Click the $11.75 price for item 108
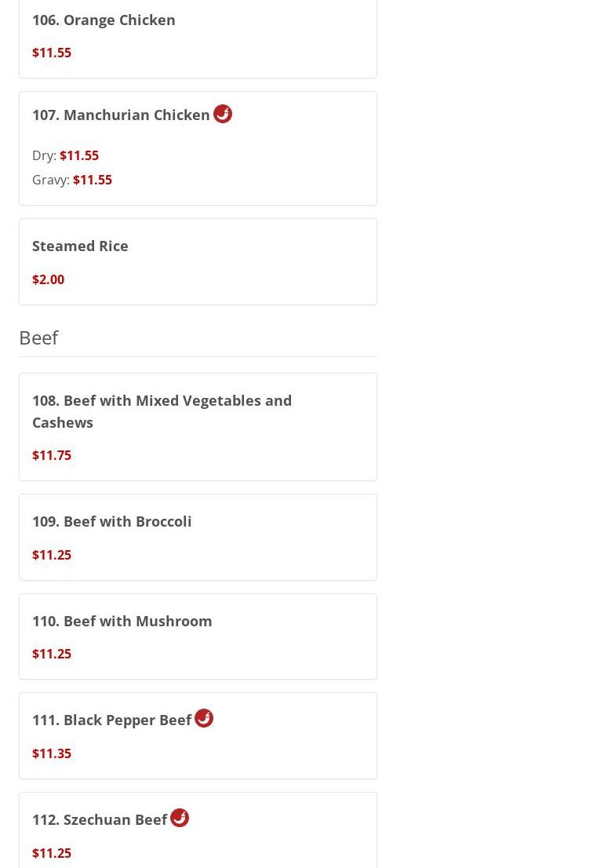604x868 pixels. [52, 456]
